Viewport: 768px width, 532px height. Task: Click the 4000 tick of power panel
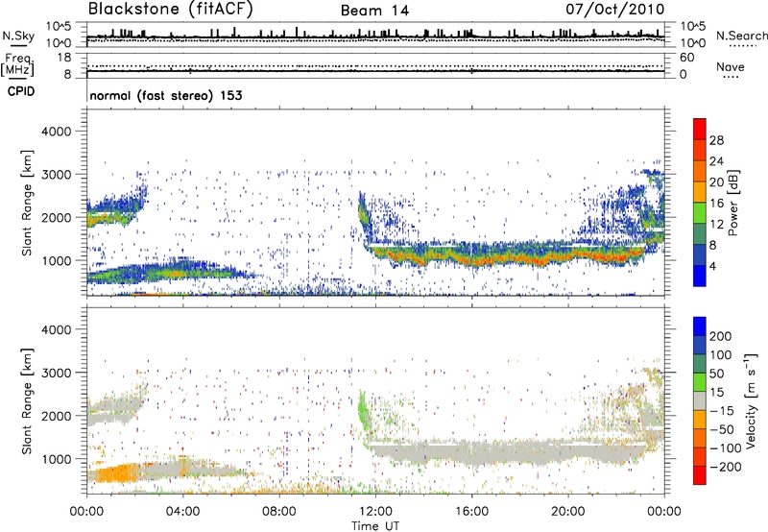coord(56,132)
